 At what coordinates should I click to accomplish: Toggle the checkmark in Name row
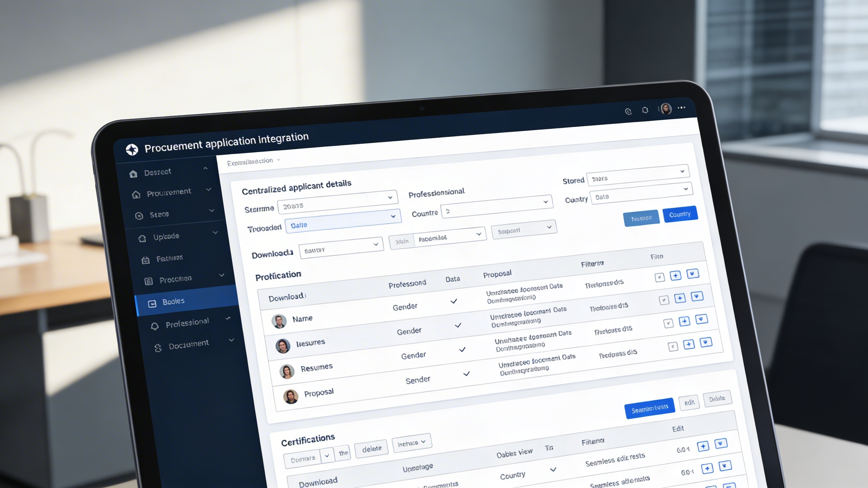(x=454, y=301)
